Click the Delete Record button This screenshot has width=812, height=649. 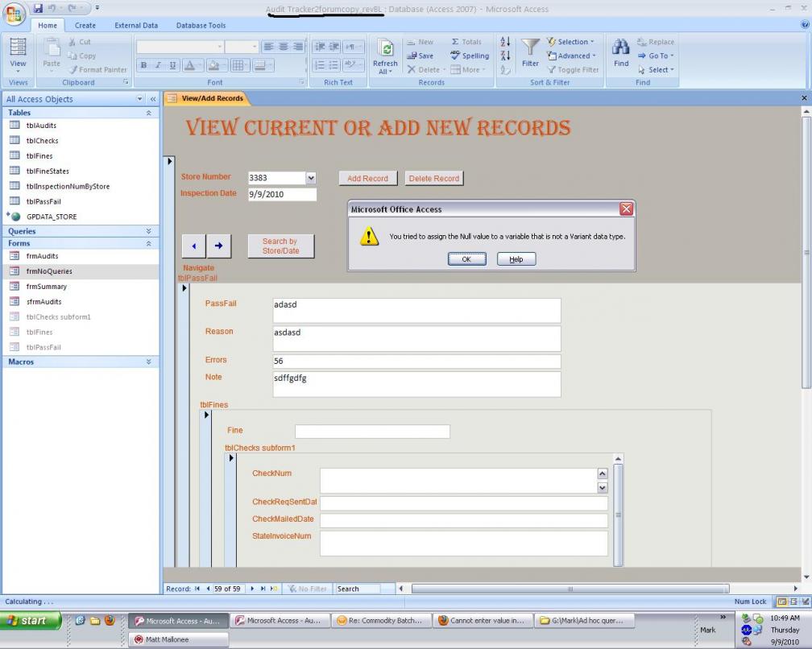pyautogui.click(x=434, y=179)
